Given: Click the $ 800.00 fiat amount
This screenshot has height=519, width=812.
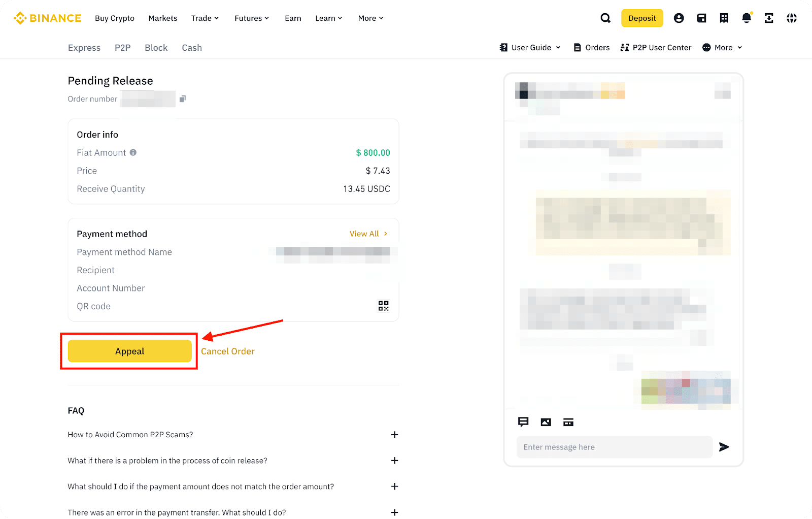Looking at the screenshot, I should [x=373, y=152].
